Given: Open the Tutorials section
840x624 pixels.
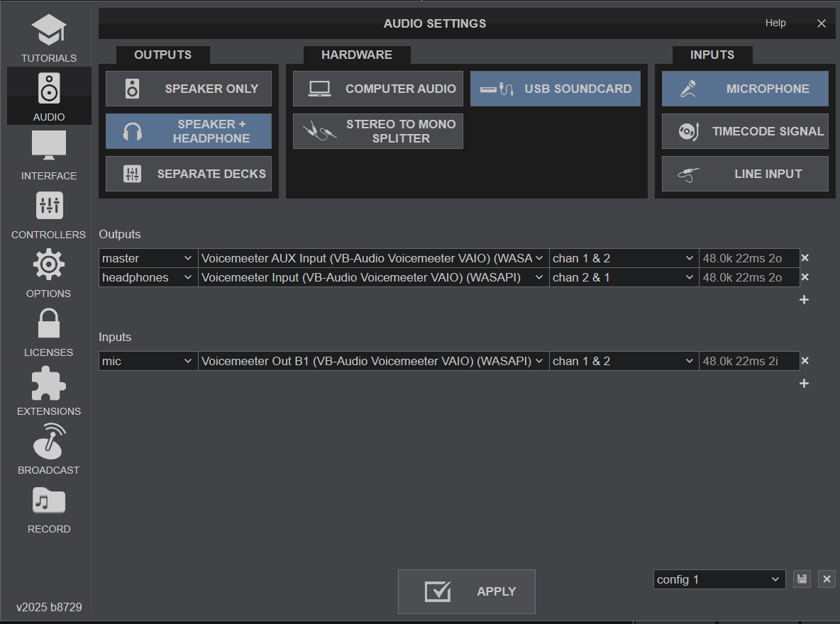Looking at the screenshot, I should (49, 39).
